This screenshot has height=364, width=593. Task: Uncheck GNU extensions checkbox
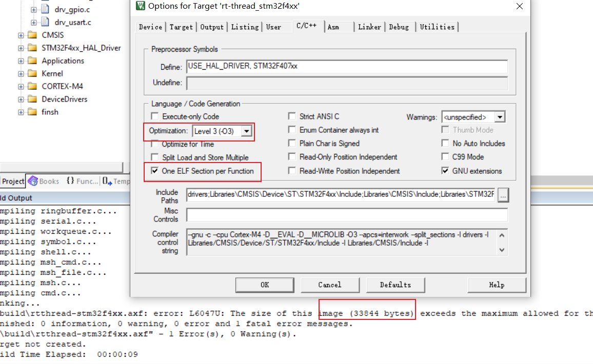point(445,171)
